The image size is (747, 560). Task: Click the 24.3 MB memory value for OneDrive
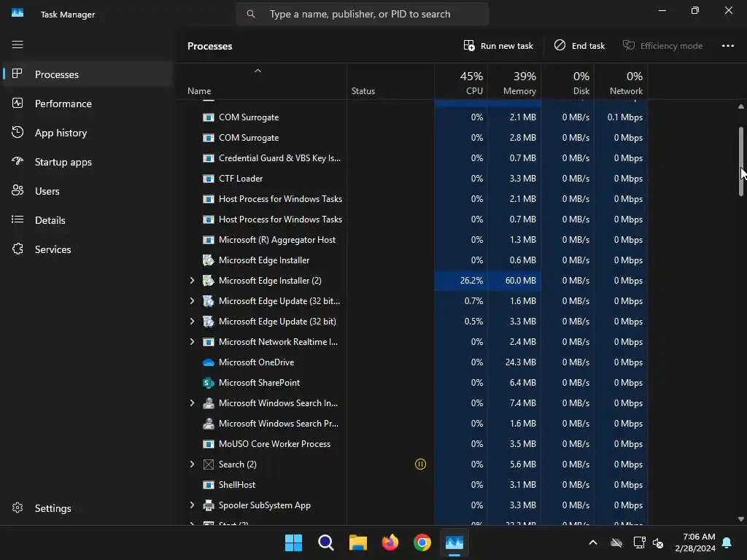point(514,362)
